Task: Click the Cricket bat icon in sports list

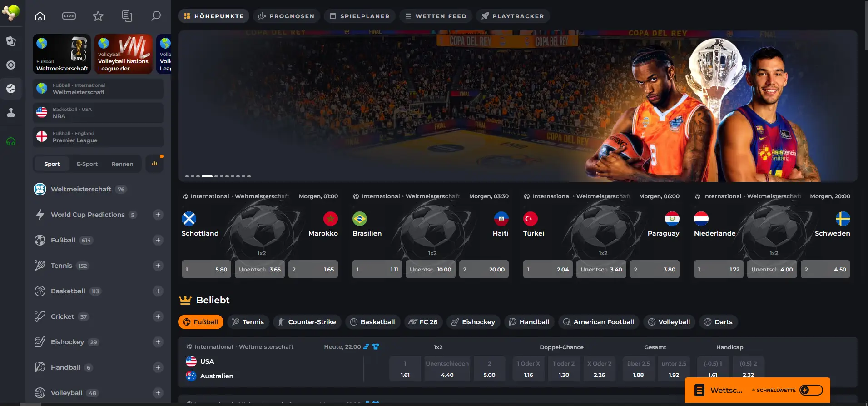Action: 40,316
